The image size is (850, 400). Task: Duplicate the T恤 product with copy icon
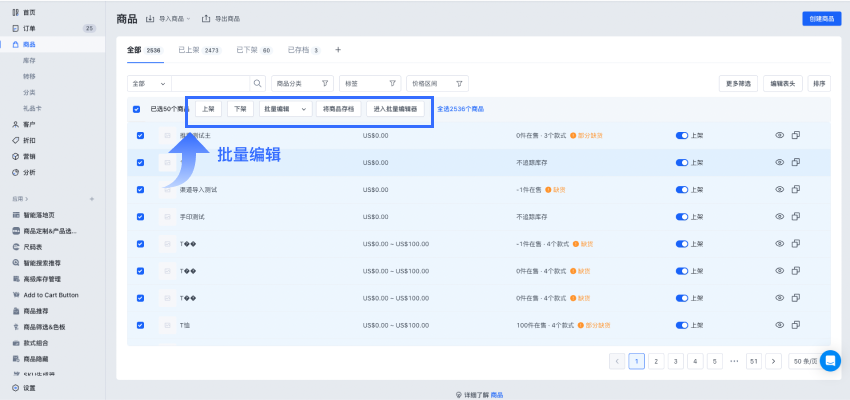pyautogui.click(x=796, y=325)
